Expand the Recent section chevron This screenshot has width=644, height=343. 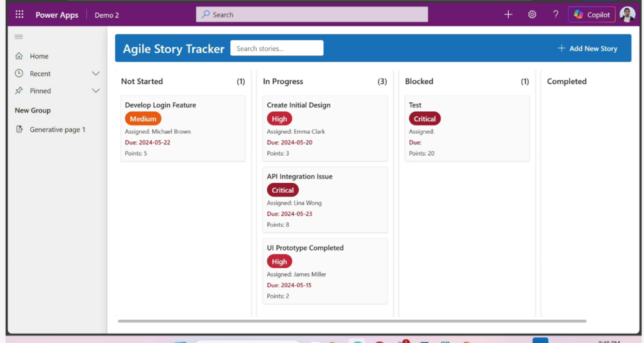[96, 73]
